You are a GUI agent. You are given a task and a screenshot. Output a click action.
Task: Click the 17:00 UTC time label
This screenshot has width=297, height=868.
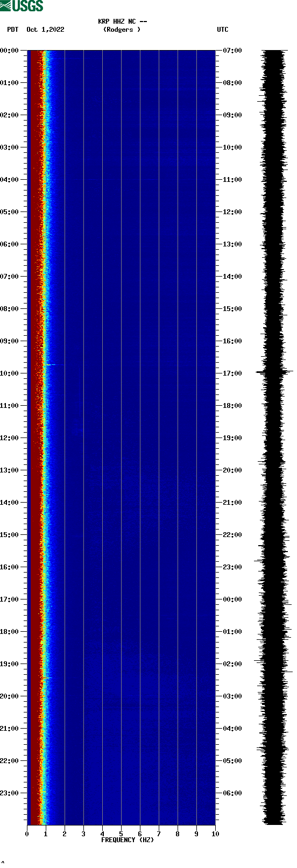pyautogui.click(x=232, y=373)
